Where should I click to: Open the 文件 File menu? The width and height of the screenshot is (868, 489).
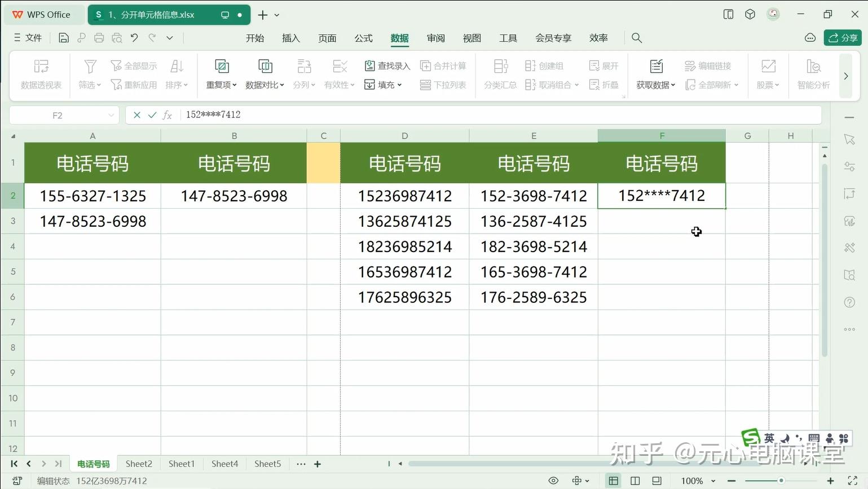(28, 38)
